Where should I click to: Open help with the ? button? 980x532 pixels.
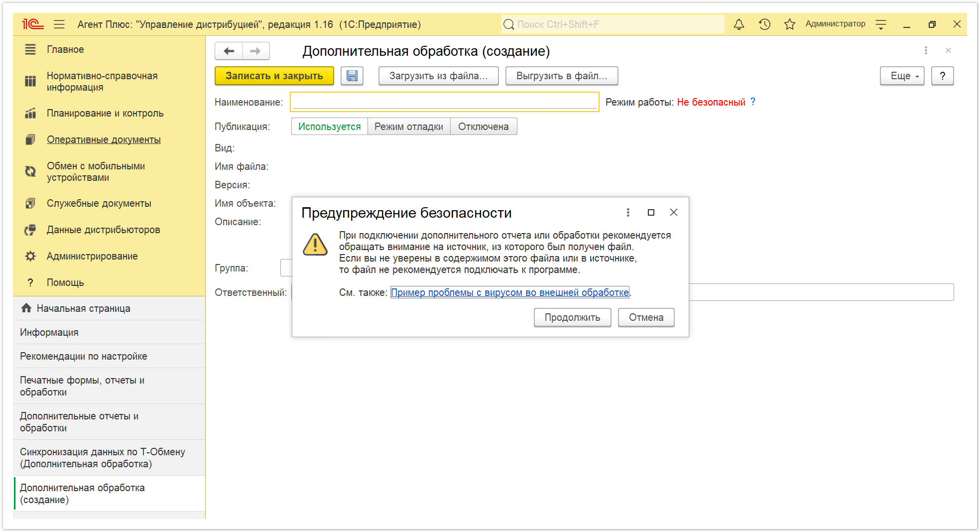[x=942, y=76]
